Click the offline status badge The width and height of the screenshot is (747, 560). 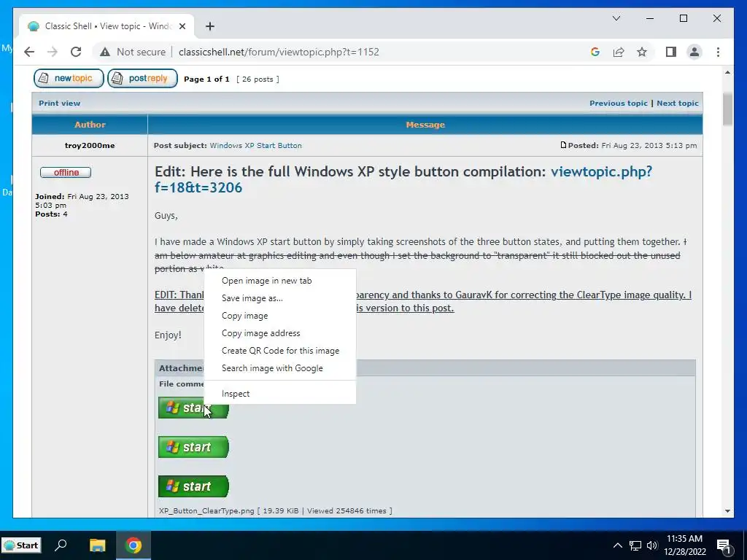(66, 172)
